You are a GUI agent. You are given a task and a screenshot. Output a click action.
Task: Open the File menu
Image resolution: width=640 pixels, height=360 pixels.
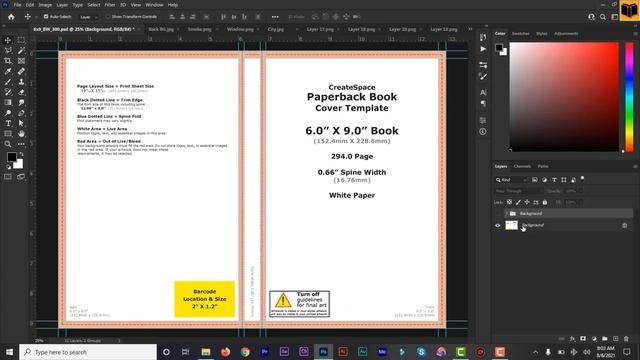coord(17,5)
